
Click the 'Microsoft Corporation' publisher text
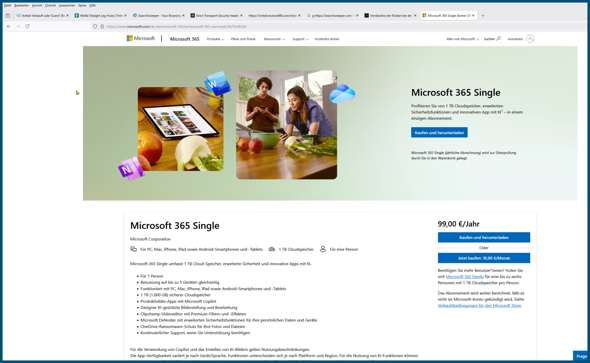click(x=150, y=239)
